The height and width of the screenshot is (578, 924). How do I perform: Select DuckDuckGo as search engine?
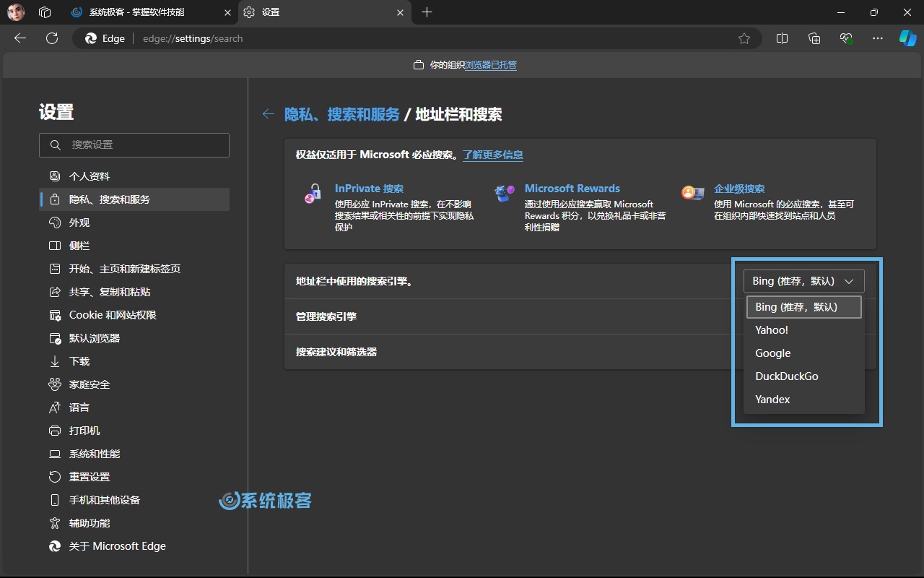pyautogui.click(x=804, y=376)
